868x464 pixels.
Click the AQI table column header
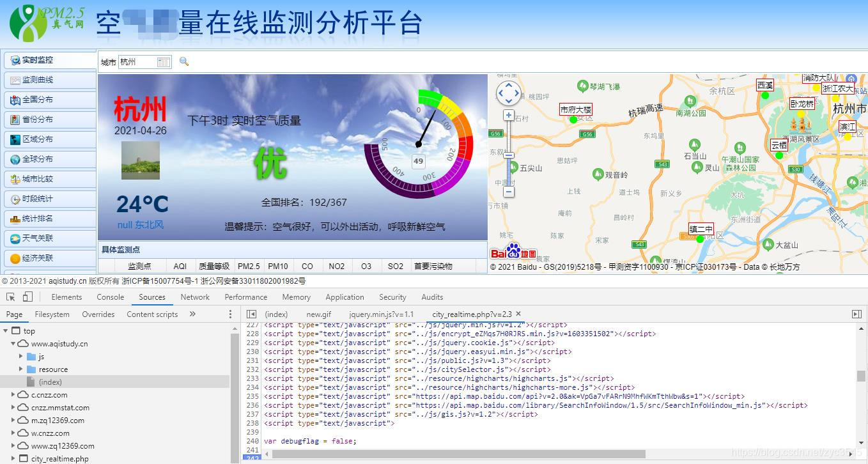pos(180,267)
